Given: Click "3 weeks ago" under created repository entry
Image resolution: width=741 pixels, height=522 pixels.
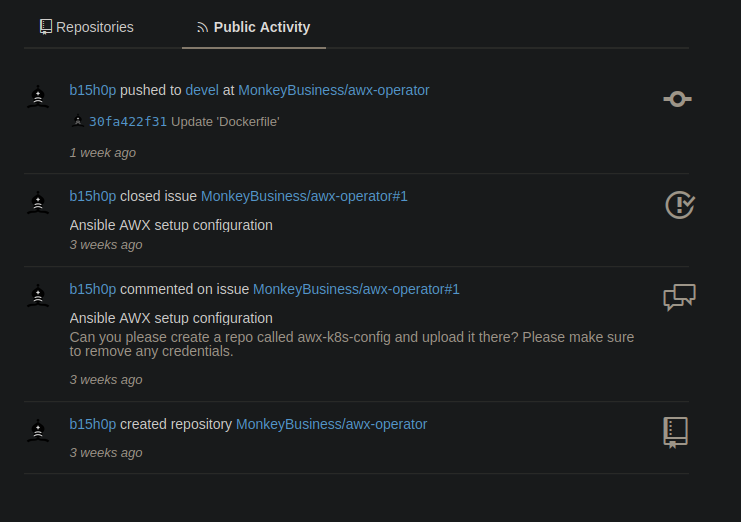Looking at the screenshot, I should coord(106,453).
